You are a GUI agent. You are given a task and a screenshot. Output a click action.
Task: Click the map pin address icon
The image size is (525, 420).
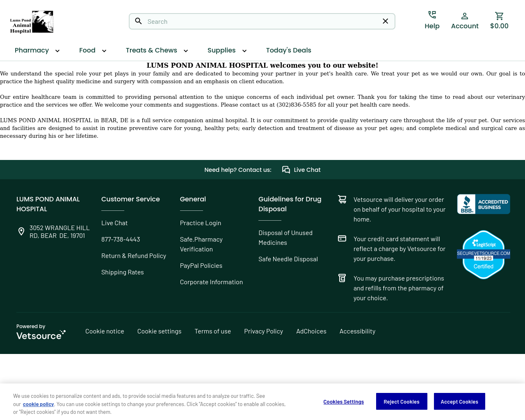pyautogui.click(x=21, y=231)
